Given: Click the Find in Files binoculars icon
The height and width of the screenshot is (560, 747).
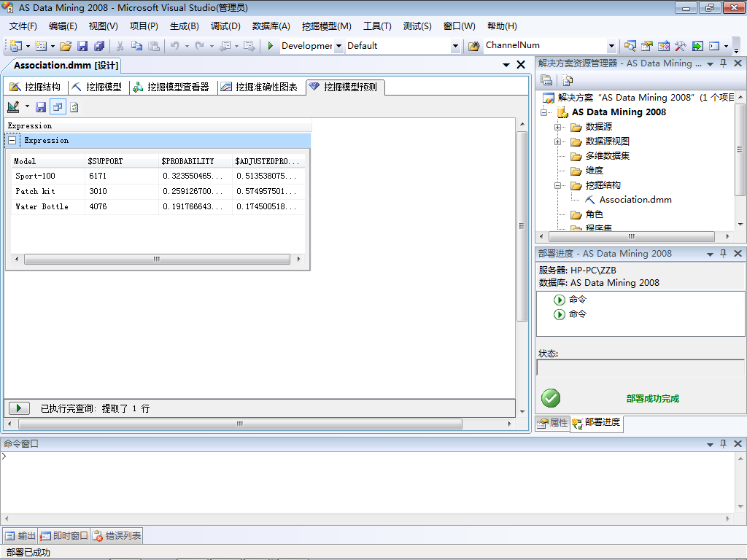Looking at the screenshot, I should pyautogui.click(x=473, y=46).
